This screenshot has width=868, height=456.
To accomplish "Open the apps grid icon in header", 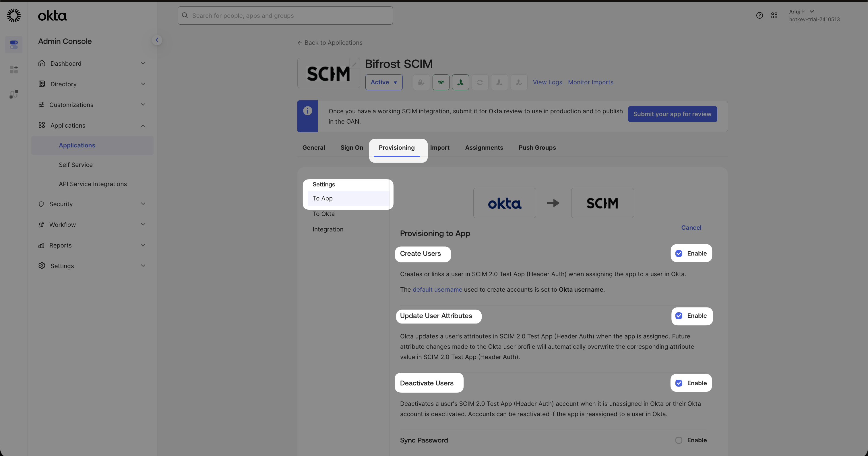I will tap(774, 15).
